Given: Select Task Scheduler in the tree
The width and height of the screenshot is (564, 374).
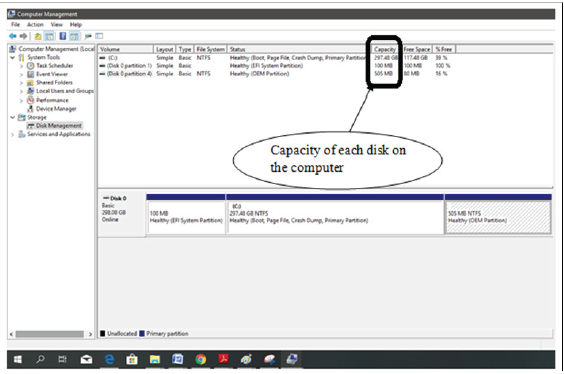Looking at the screenshot, I should coord(54,65).
